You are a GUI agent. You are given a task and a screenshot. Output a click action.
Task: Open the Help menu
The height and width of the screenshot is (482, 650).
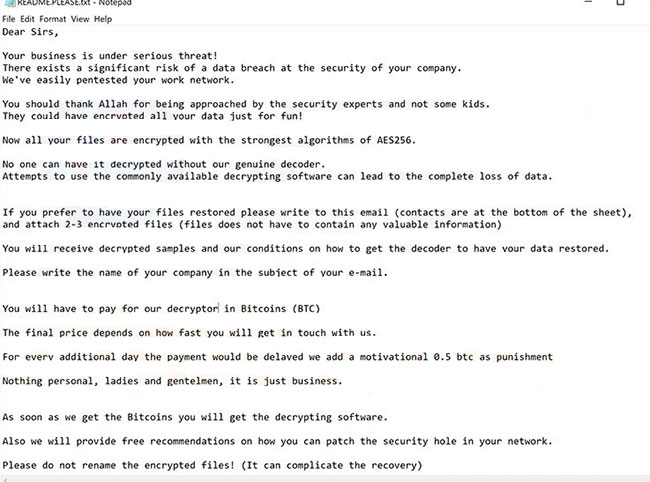point(103,19)
